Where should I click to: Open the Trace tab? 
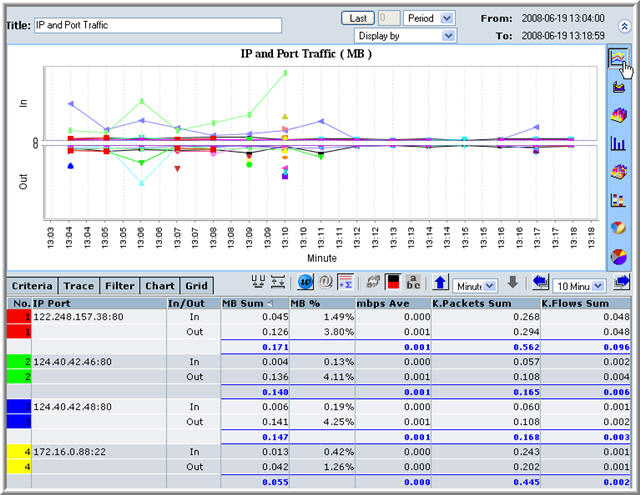coord(79,286)
